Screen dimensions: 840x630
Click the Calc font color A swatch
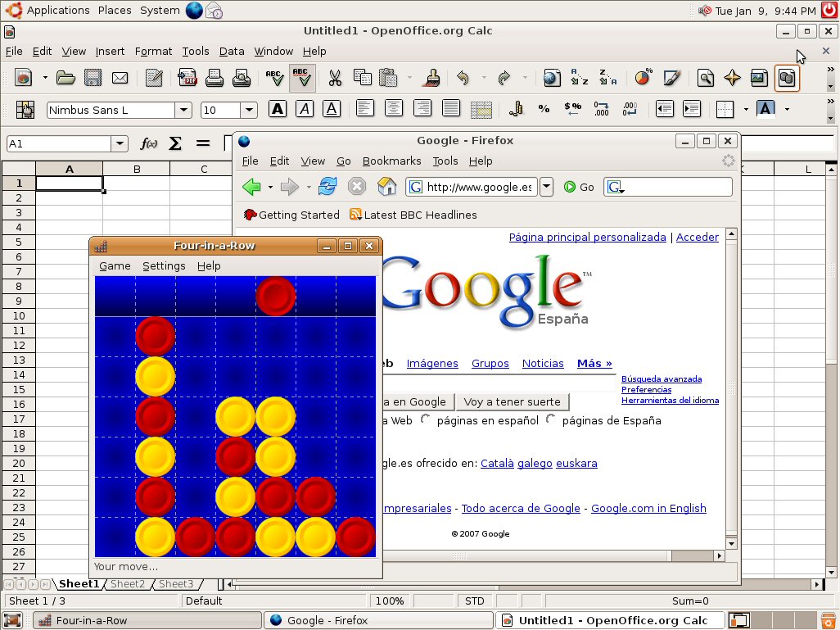(x=765, y=110)
